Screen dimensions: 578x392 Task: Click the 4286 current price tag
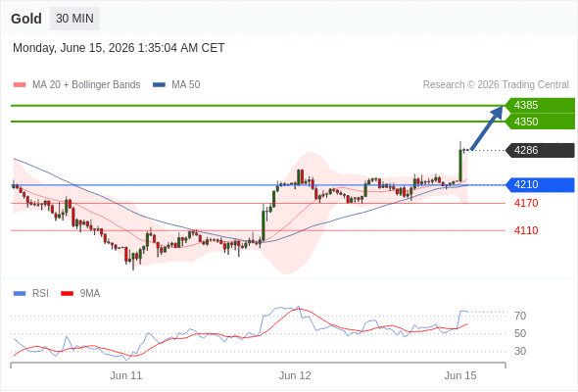(x=540, y=151)
